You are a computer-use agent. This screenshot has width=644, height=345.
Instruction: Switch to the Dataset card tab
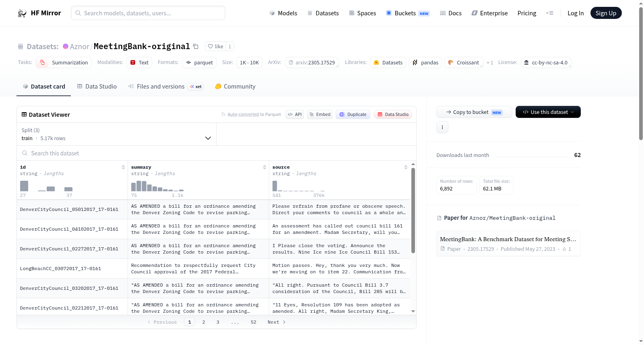point(43,86)
